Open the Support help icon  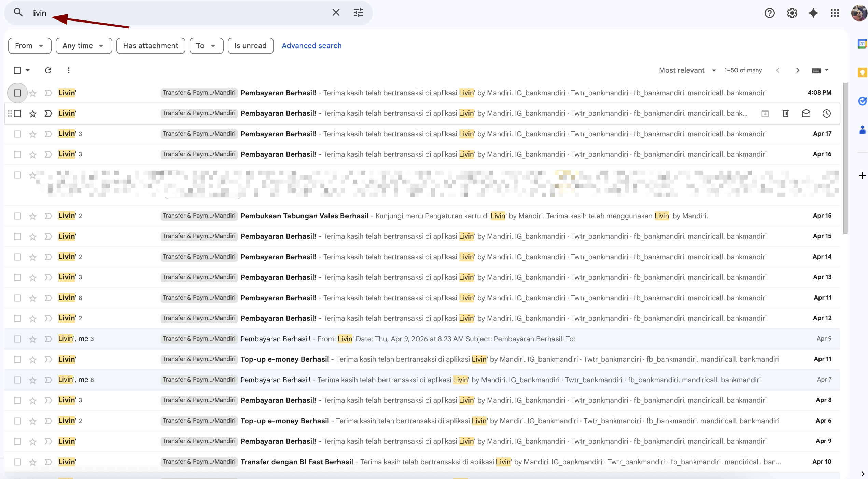(x=769, y=13)
